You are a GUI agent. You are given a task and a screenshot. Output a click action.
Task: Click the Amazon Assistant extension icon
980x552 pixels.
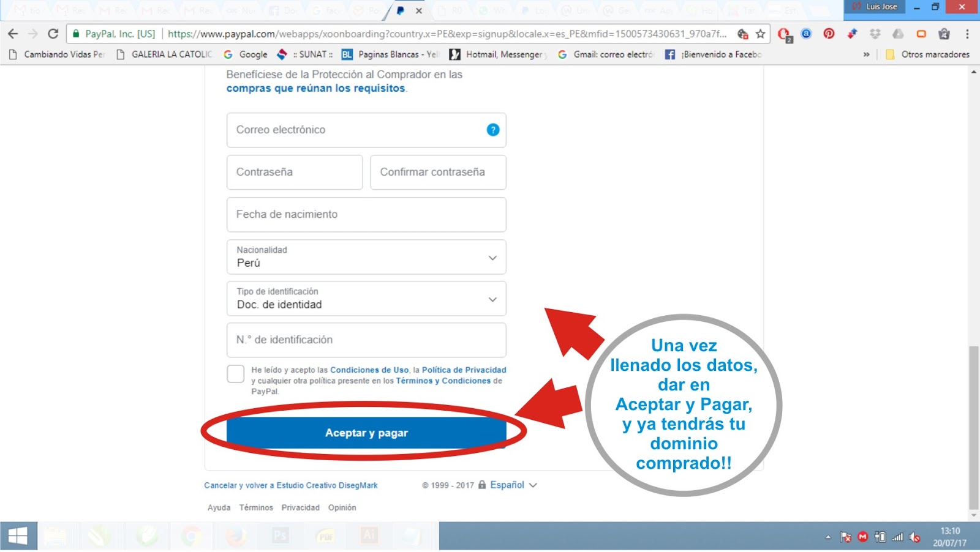click(807, 34)
